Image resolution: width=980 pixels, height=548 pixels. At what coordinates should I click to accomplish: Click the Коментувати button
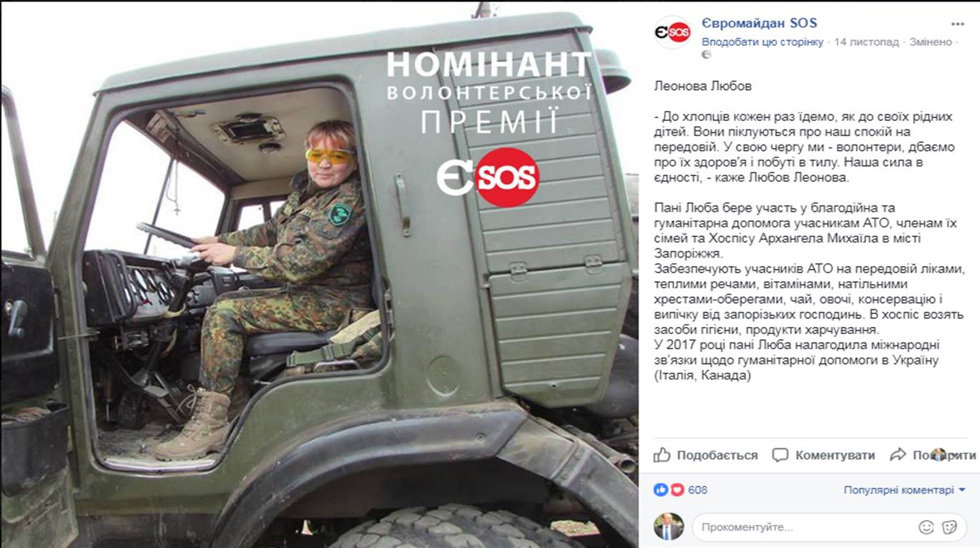[x=824, y=455]
